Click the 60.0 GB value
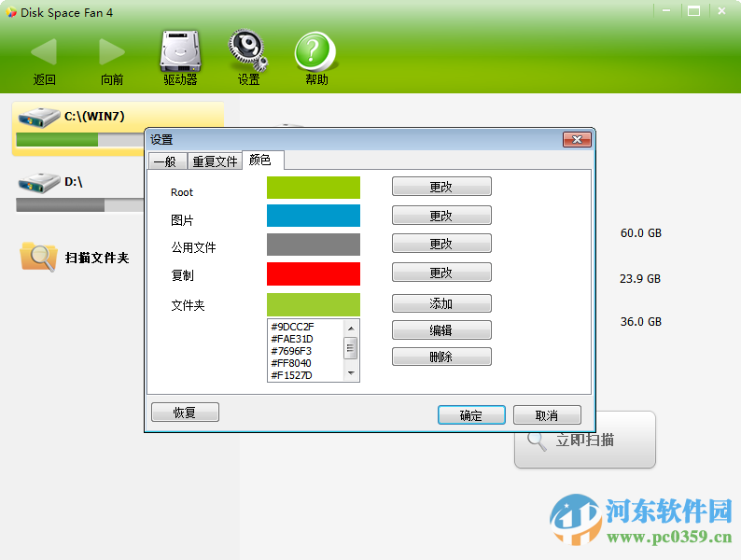This screenshot has width=741, height=560. [x=641, y=233]
